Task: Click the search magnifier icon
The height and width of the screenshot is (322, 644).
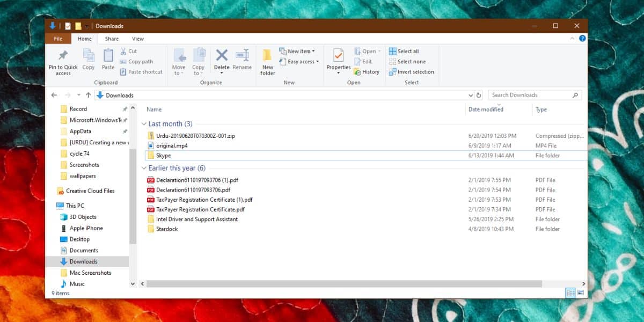Action: 575,95
